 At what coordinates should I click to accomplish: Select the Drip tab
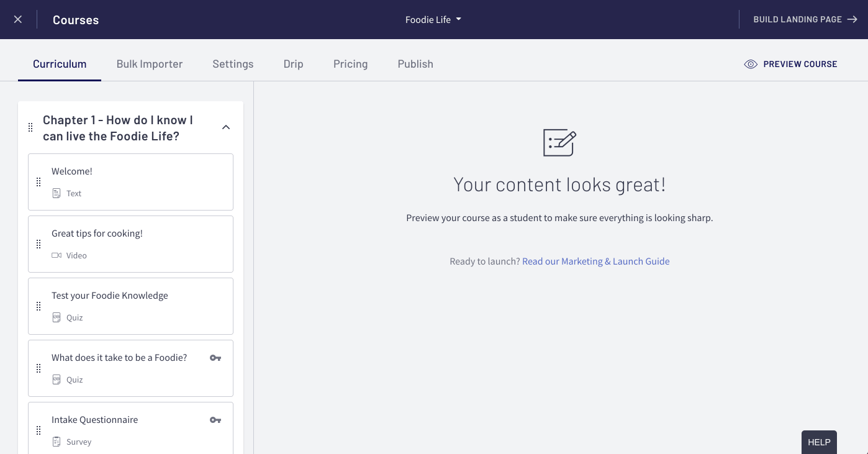pyautogui.click(x=293, y=64)
